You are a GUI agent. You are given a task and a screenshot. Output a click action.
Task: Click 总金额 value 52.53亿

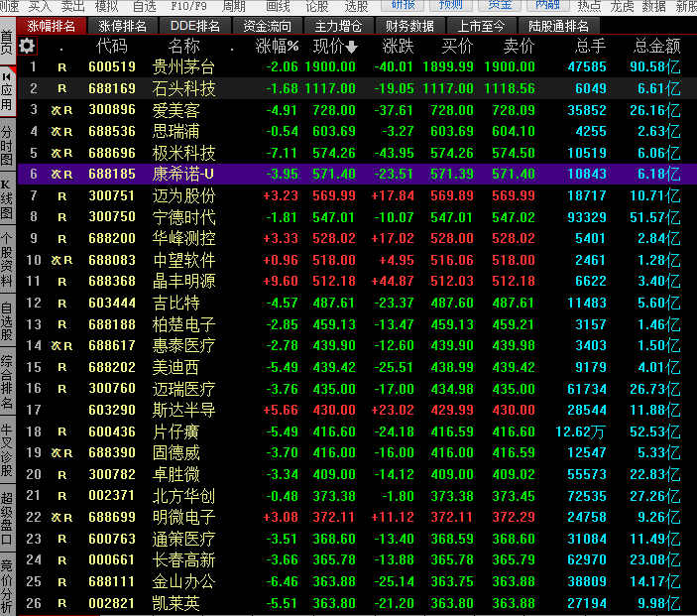click(654, 431)
